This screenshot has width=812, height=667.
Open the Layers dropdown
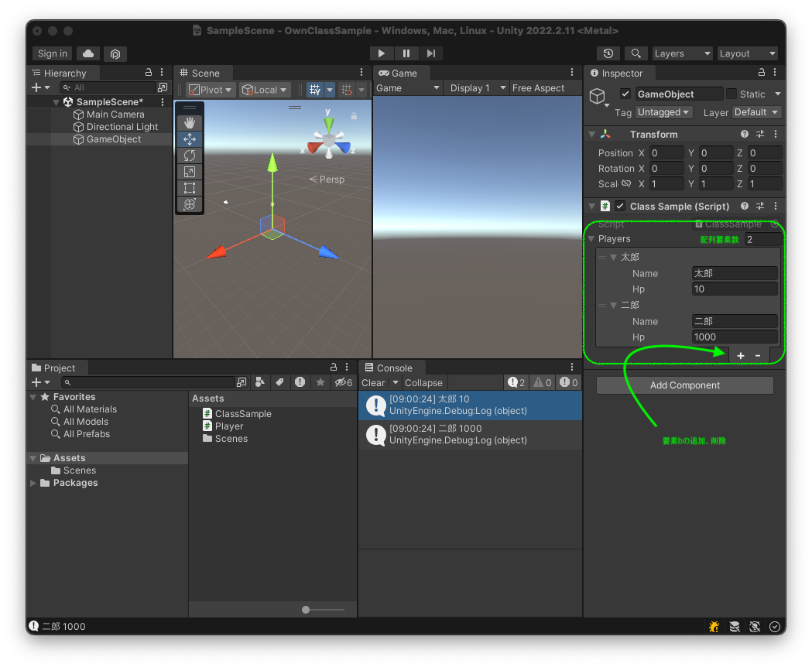coord(681,53)
